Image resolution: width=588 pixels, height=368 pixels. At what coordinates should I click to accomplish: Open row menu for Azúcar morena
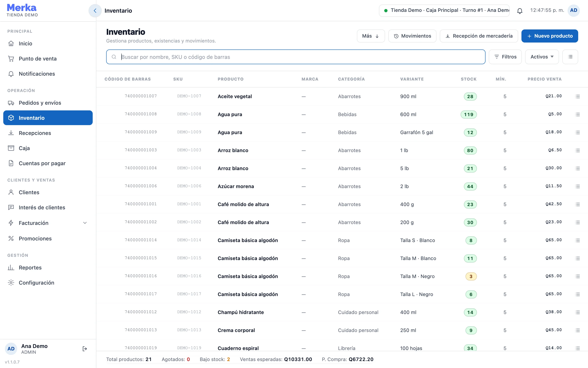(x=577, y=187)
